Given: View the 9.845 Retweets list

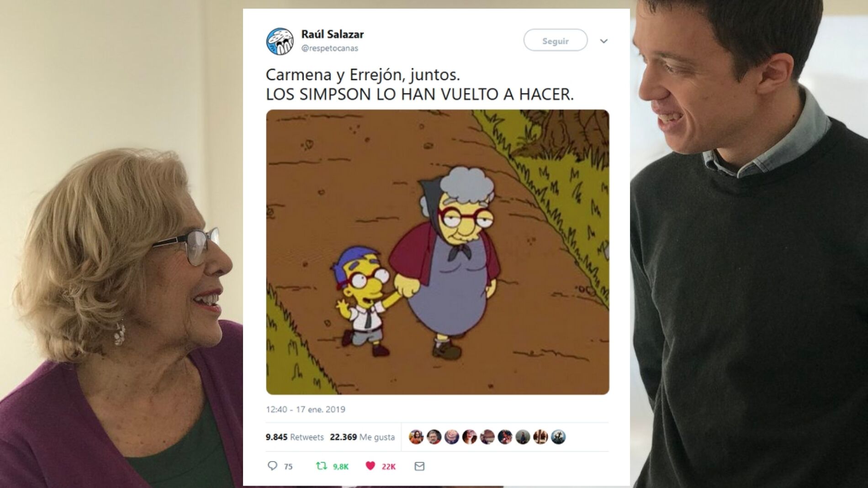Looking at the screenshot, I should pyautogui.click(x=295, y=437).
